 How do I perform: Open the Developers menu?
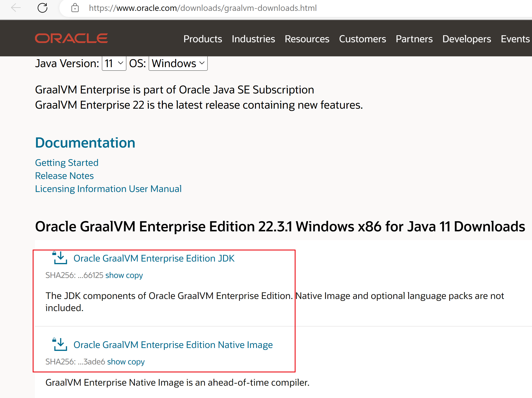tap(466, 39)
